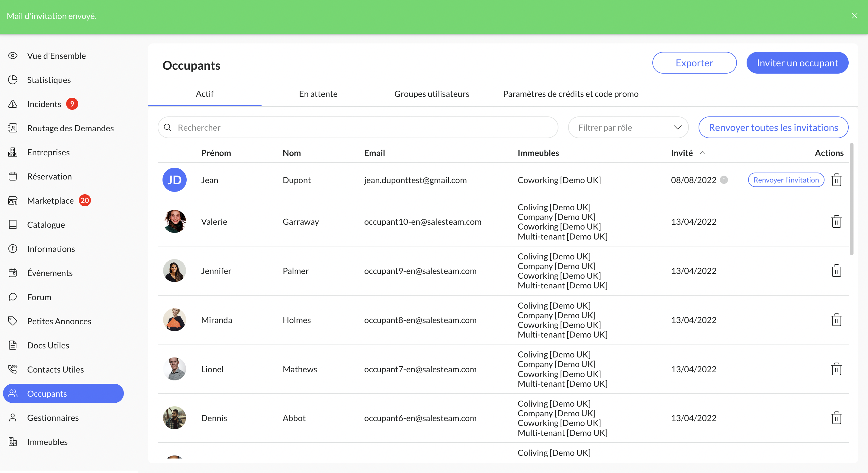Click the Statistiques pie chart icon

[x=13, y=80]
